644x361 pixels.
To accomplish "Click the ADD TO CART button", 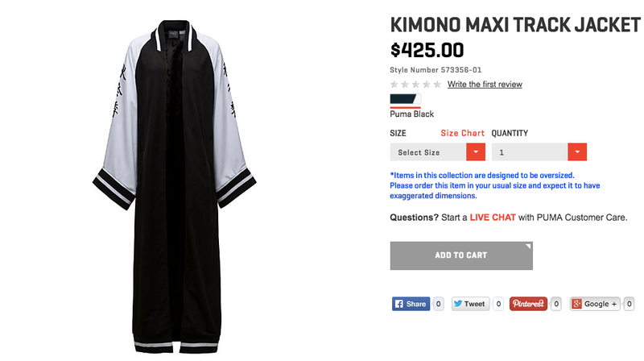I will coord(461,255).
